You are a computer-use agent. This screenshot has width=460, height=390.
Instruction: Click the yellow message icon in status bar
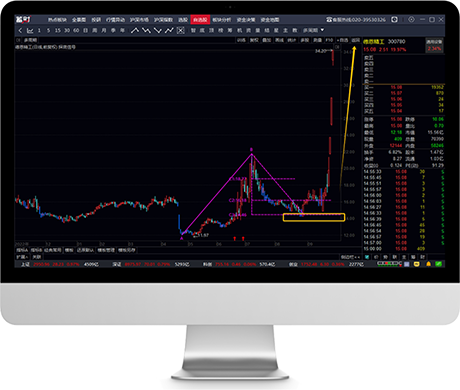[417, 264]
